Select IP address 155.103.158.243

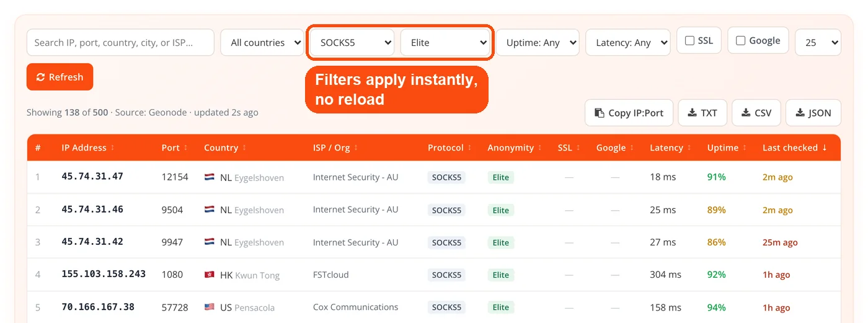104,274
